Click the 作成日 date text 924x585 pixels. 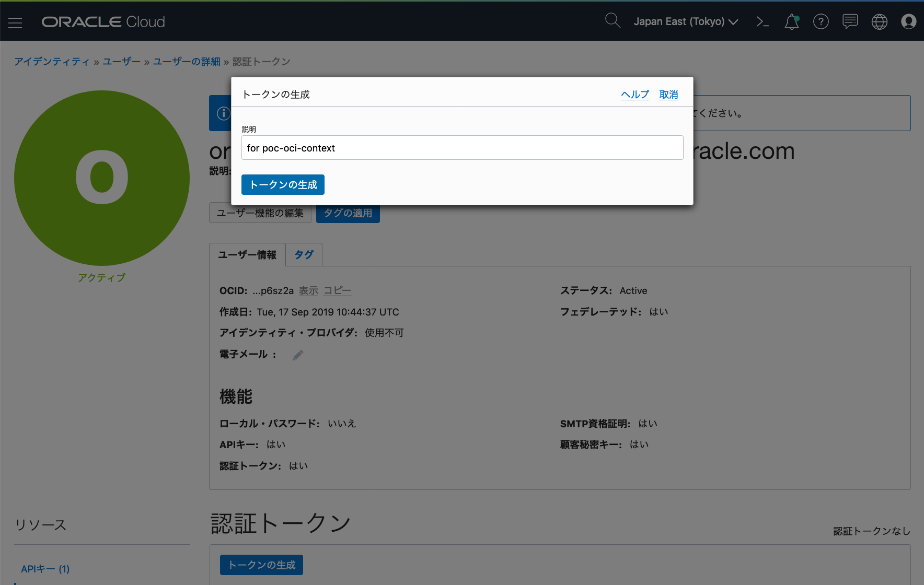pos(328,312)
